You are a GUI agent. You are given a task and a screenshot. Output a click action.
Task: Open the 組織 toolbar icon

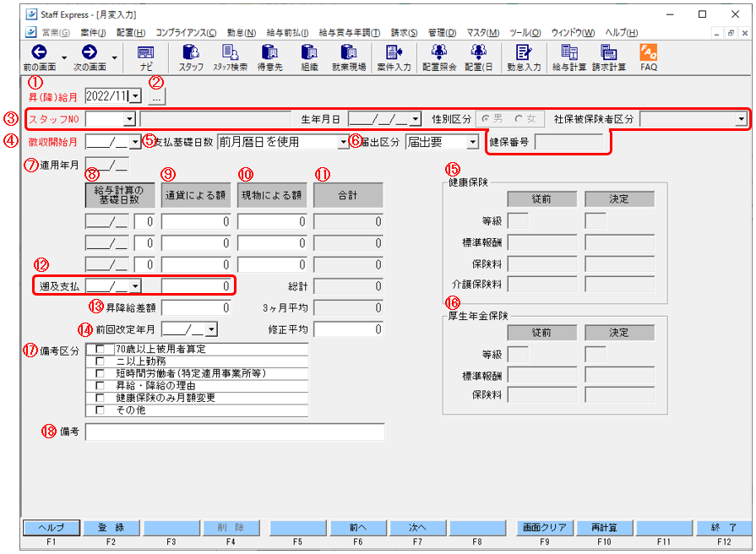pos(309,52)
